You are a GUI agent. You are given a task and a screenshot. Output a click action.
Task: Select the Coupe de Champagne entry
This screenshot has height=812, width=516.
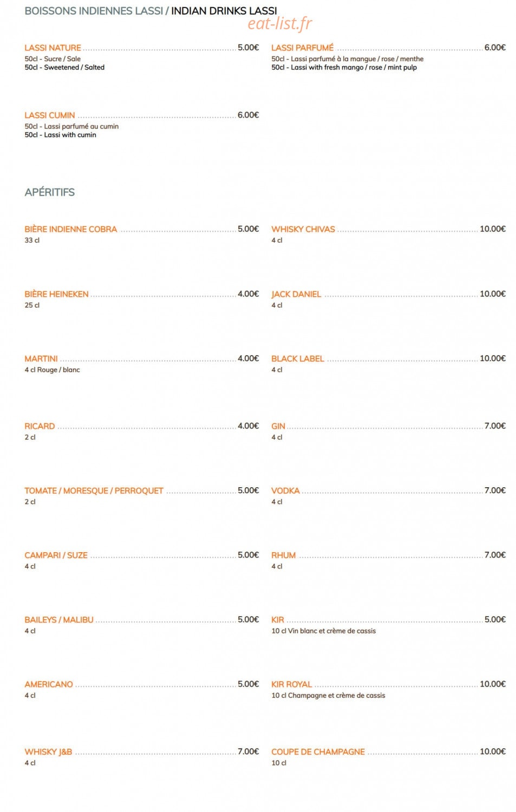coord(318,751)
